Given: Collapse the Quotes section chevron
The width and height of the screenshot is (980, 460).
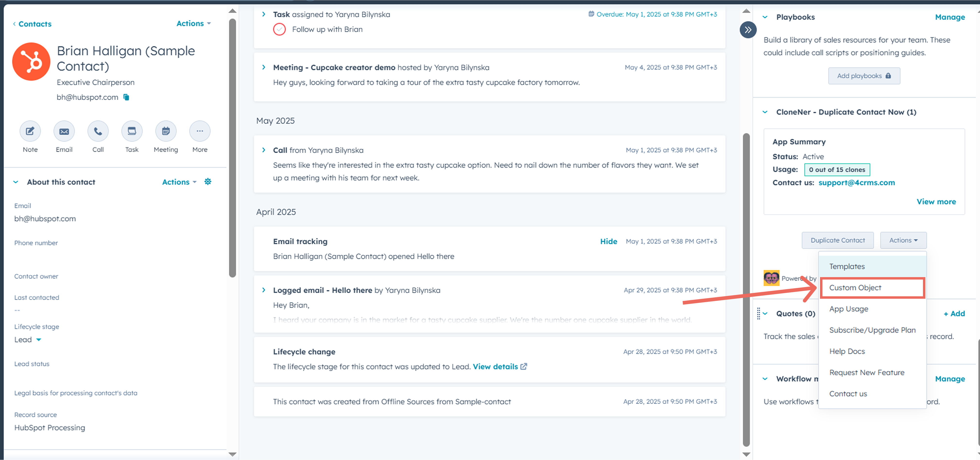Looking at the screenshot, I should [x=765, y=314].
